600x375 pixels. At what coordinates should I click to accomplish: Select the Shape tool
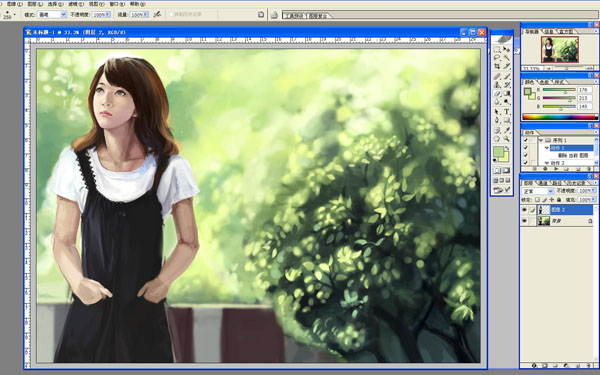tap(507, 120)
